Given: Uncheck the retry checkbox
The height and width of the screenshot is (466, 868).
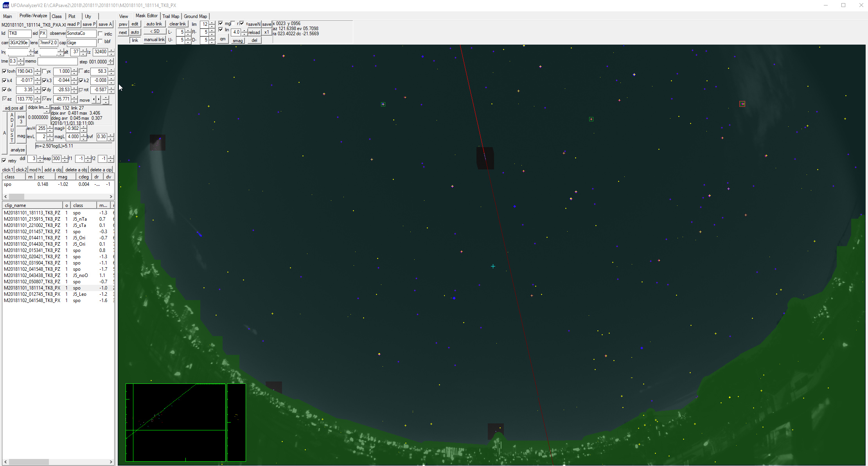Looking at the screenshot, I should pyautogui.click(x=4, y=160).
